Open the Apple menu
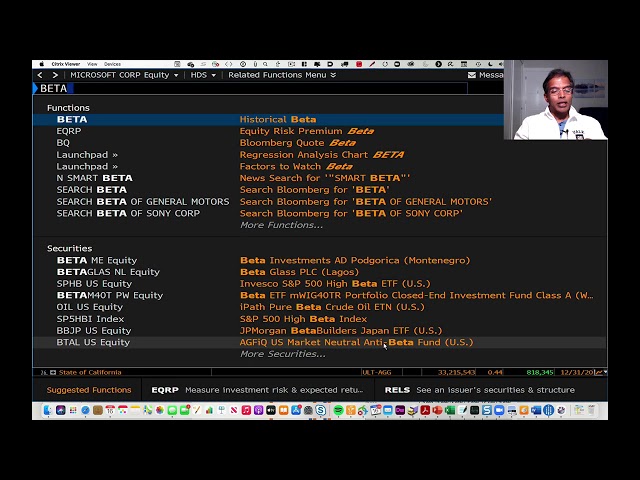The image size is (640, 480). click(x=41, y=64)
